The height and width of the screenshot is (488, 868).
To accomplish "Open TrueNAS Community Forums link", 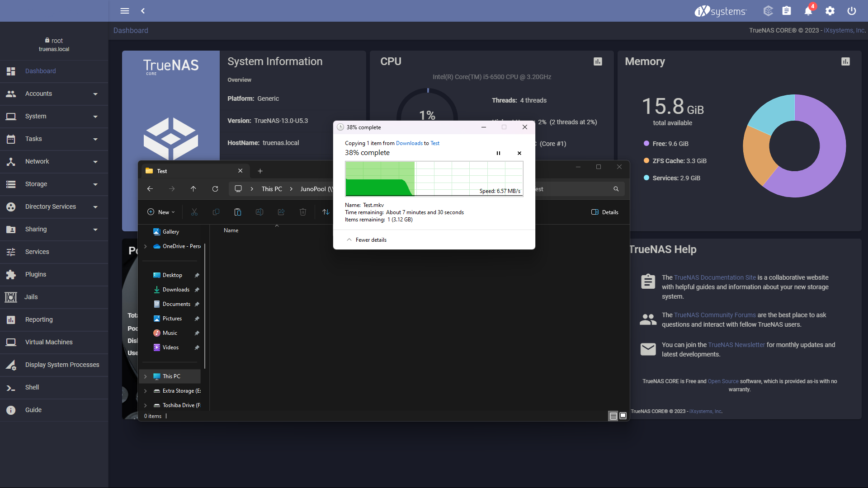I will [715, 315].
